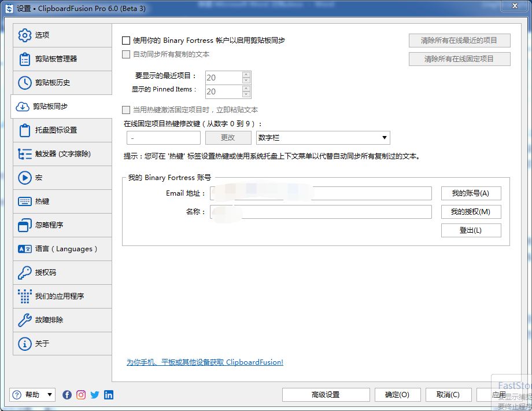Screen dimensions: 532x411
Task: Close the settings window
Action: coord(515,6)
